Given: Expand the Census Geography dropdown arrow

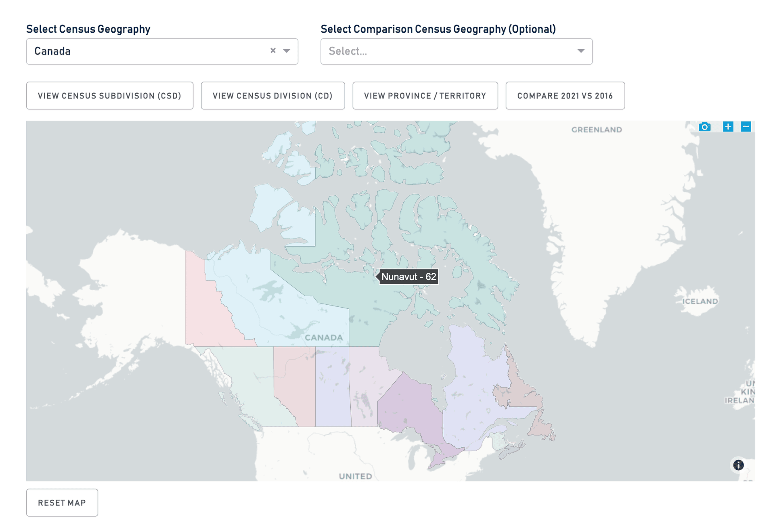Looking at the screenshot, I should pyautogui.click(x=287, y=51).
